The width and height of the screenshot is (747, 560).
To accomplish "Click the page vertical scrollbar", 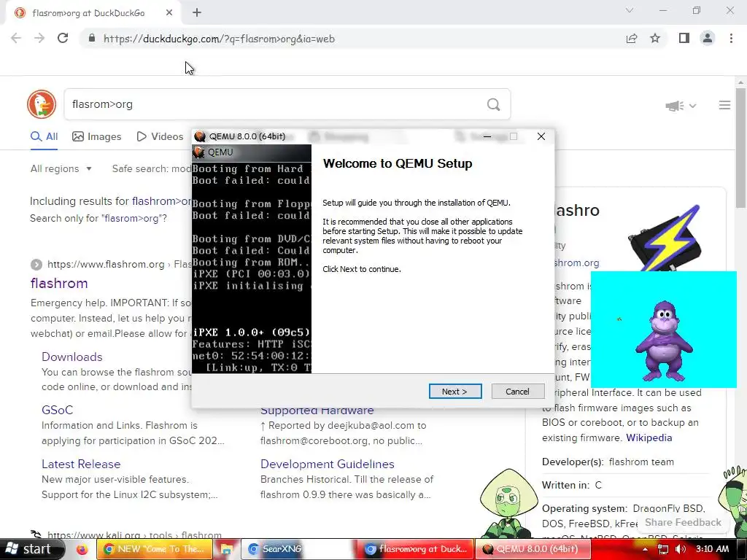I will click(x=741, y=147).
